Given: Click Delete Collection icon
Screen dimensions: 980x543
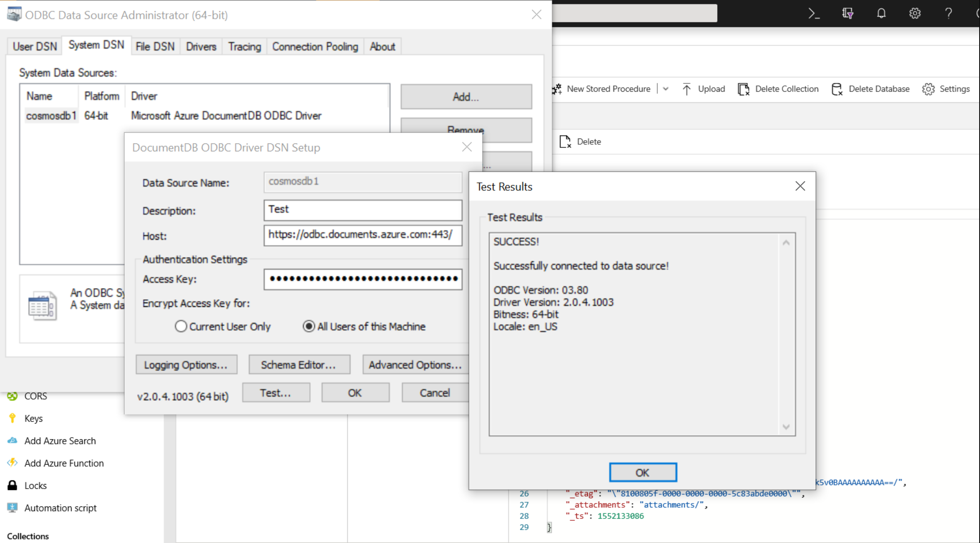Looking at the screenshot, I should 743,89.
